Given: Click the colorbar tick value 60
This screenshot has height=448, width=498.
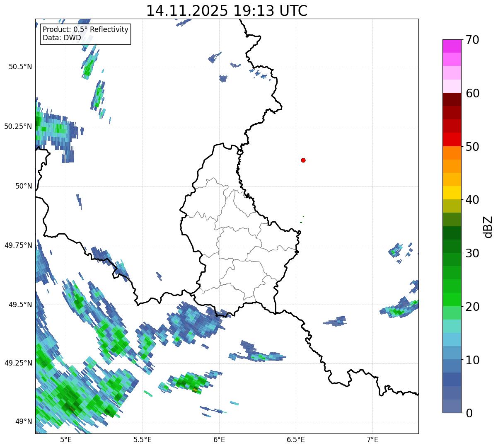Looking at the screenshot, I should coord(472,93).
